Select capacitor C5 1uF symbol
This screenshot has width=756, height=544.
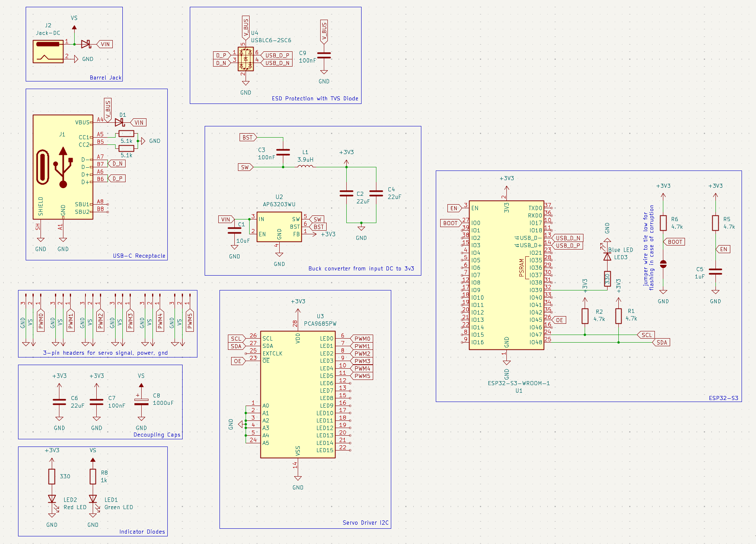pyautogui.click(x=715, y=272)
